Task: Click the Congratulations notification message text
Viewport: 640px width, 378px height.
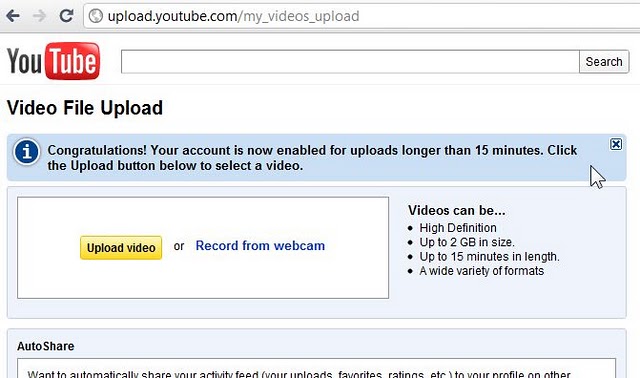Action: pyautogui.click(x=312, y=158)
